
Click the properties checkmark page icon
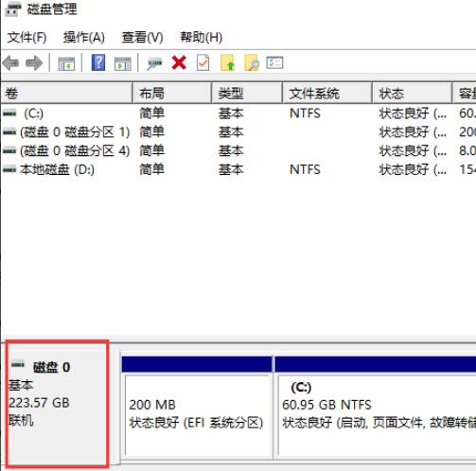click(203, 62)
